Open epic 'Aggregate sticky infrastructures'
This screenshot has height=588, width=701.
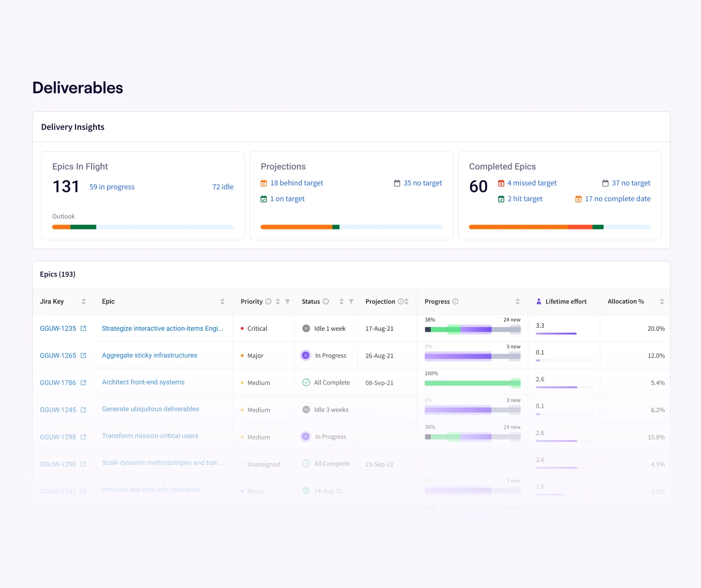pos(150,356)
